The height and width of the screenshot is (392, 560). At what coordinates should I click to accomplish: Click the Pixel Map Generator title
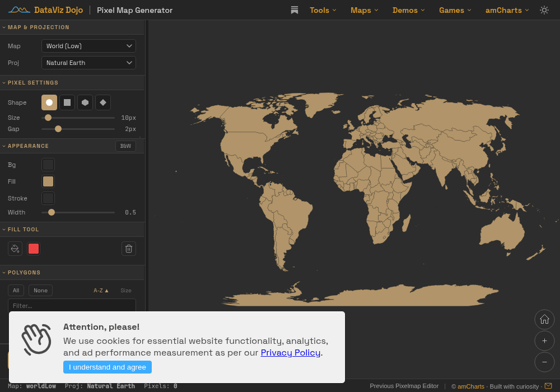click(x=134, y=10)
